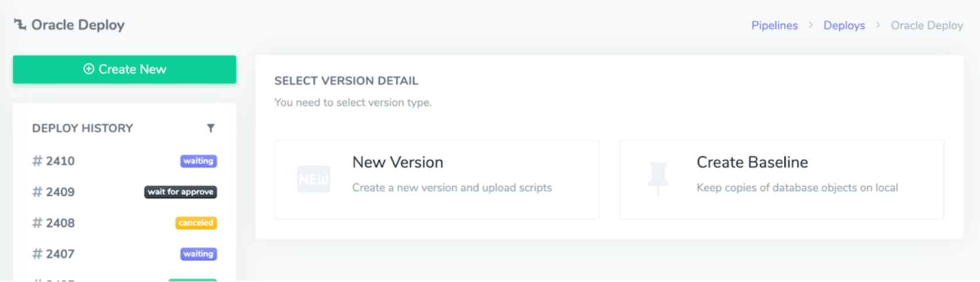Click the NEW badge icon
The width and height of the screenshot is (980, 282).
(313, 179)
